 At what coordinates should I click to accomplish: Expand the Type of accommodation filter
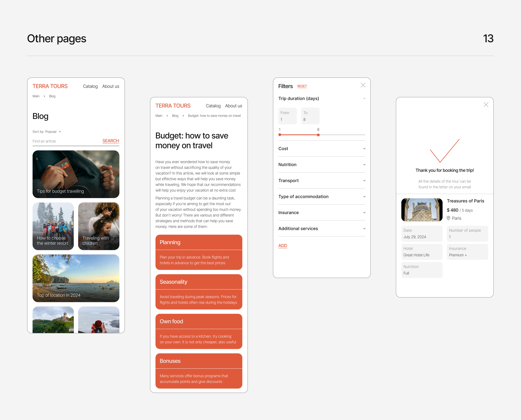[364, 197]
